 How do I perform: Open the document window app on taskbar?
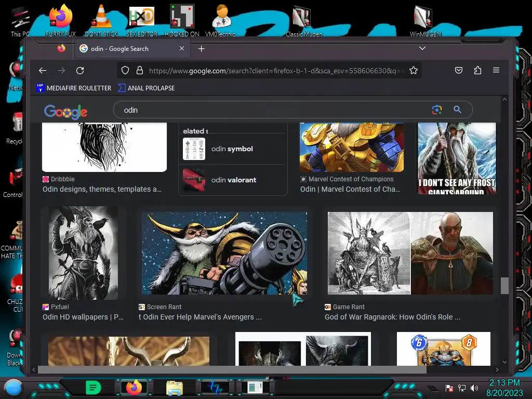pos(255,388)
